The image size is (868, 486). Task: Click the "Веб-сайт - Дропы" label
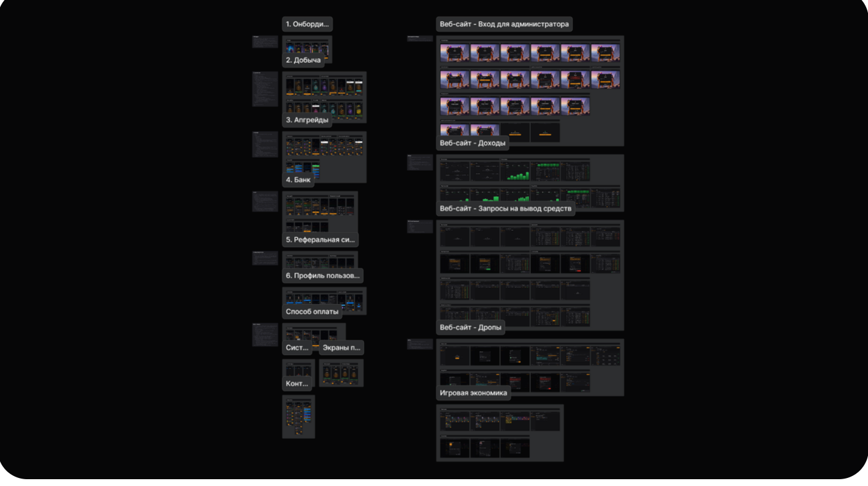point(471,327)
